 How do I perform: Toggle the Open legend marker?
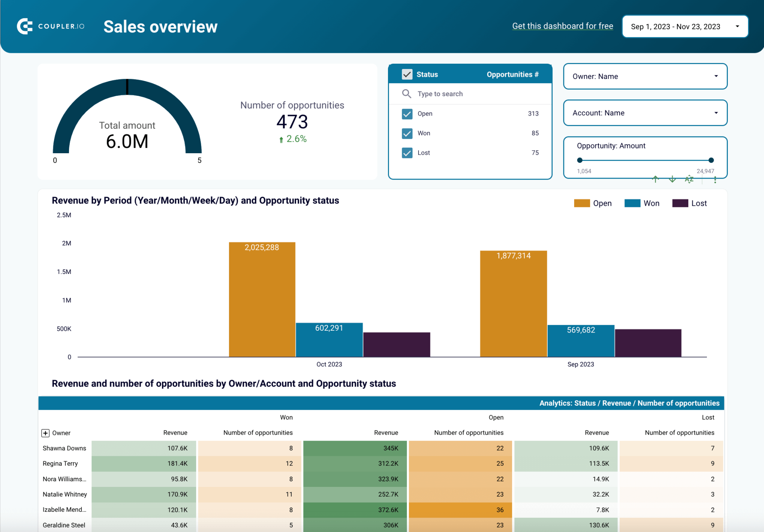581,203
